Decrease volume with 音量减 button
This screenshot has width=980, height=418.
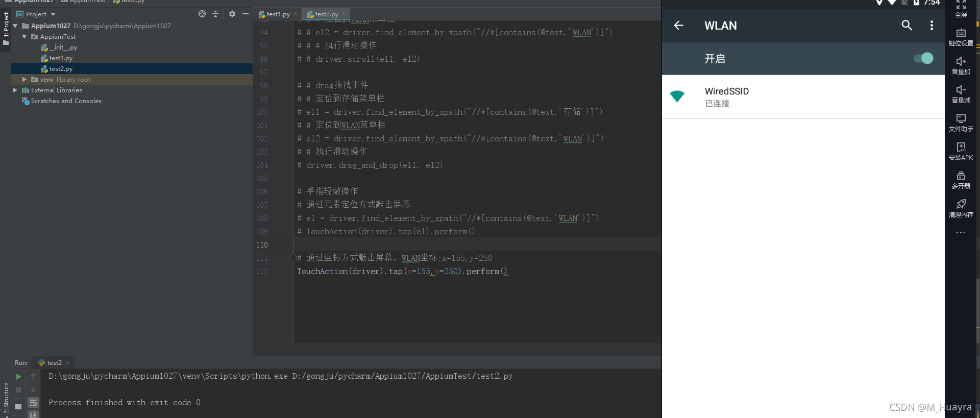point(961,94)
